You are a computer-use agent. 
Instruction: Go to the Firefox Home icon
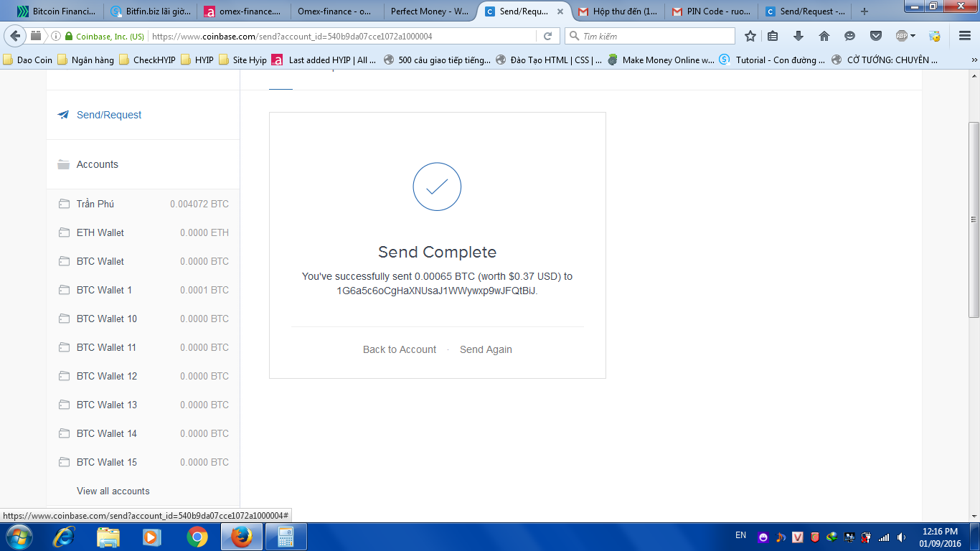coord(824,36)
